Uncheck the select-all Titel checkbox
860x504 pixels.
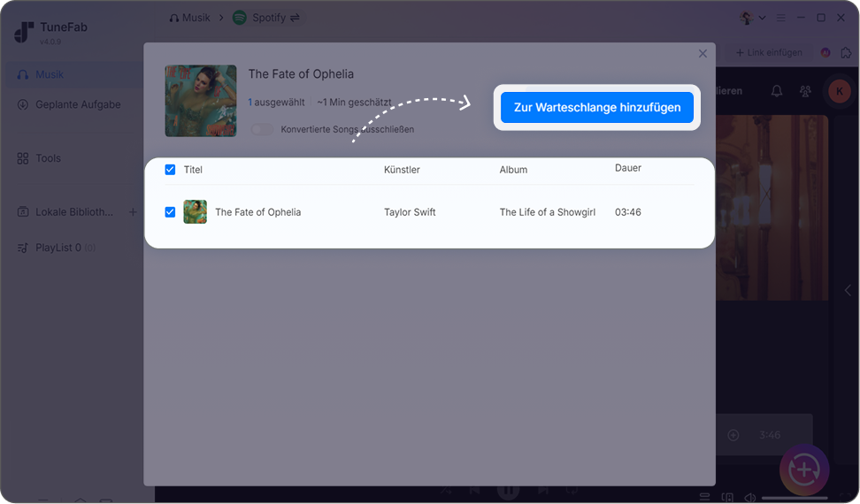[170, 170]
